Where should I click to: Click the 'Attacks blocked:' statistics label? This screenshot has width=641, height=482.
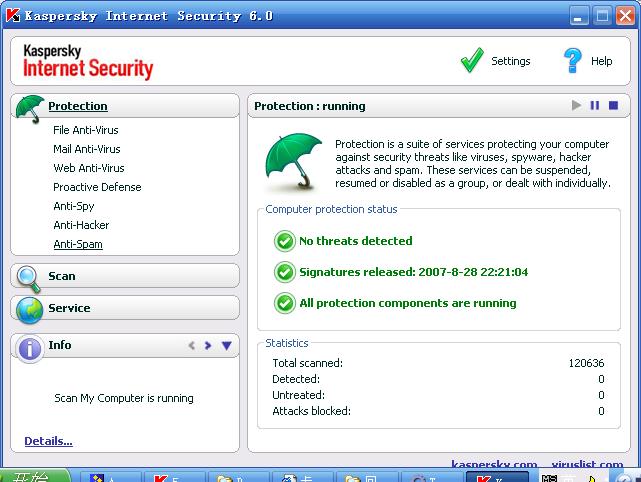[312, 411]
